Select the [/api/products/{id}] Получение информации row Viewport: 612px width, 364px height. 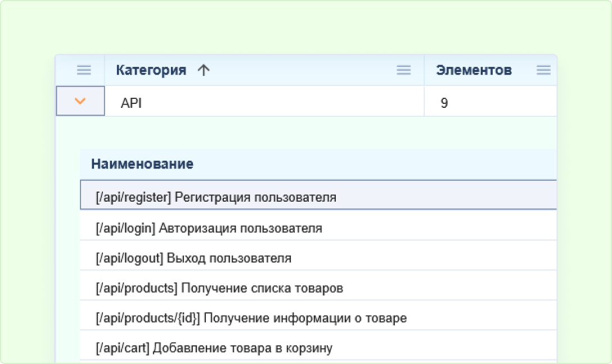tap(251, 319)
